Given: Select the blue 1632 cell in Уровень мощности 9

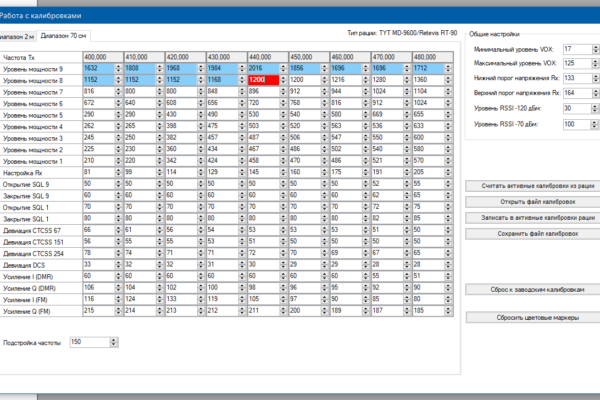Looking at the screenshot, I should (98, 68).
